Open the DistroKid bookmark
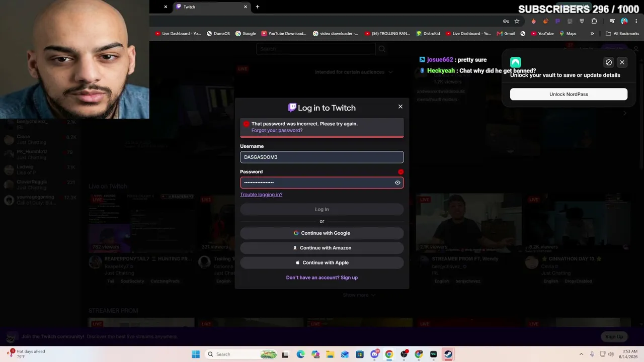This screenshot has width=644, height=362. (x=428, y=34)
